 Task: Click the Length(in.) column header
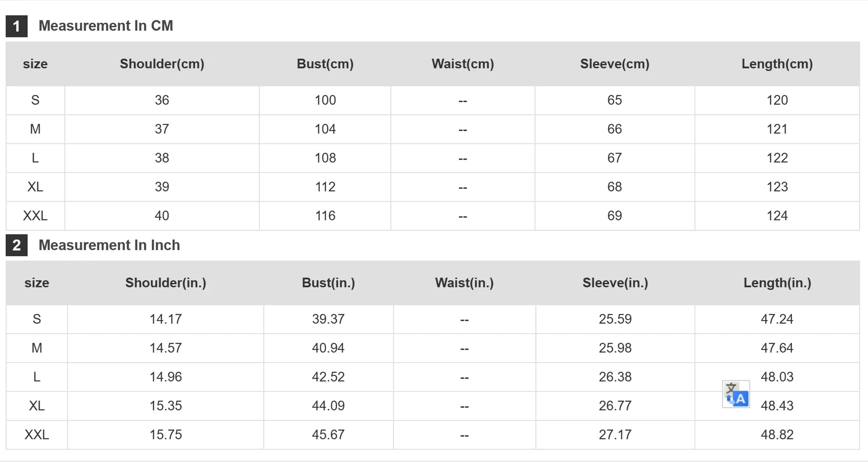(x=777, y=283)
